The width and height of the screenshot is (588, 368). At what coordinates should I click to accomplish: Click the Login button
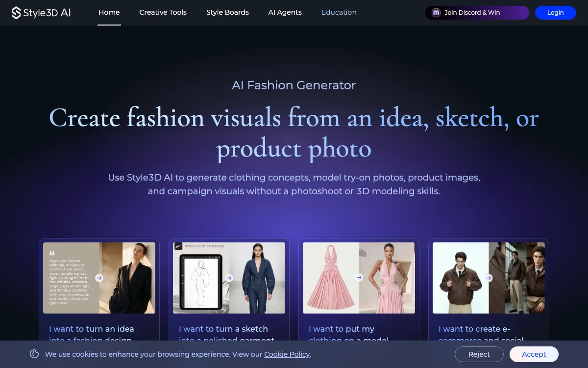point(555,13)
